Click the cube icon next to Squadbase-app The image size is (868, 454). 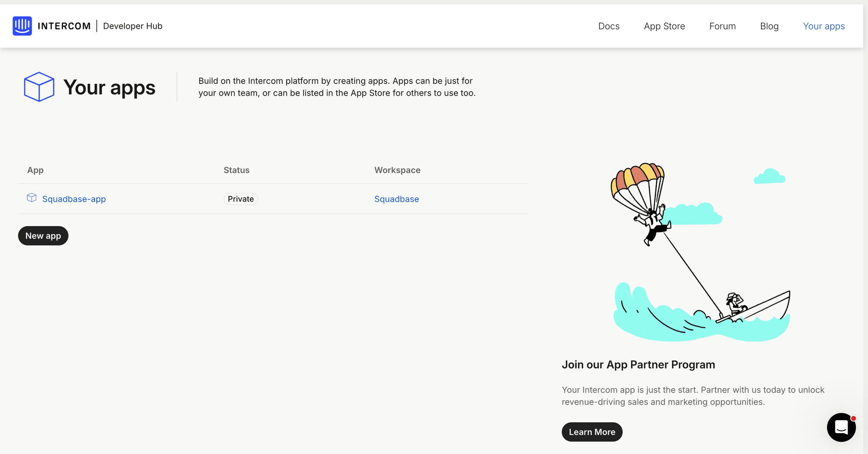point(32,197)
